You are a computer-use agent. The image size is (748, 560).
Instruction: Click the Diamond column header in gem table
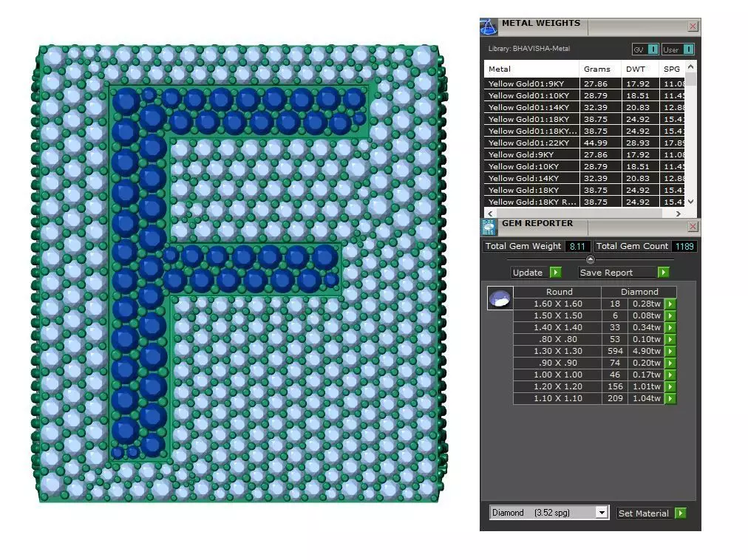(x=639, y=292)
